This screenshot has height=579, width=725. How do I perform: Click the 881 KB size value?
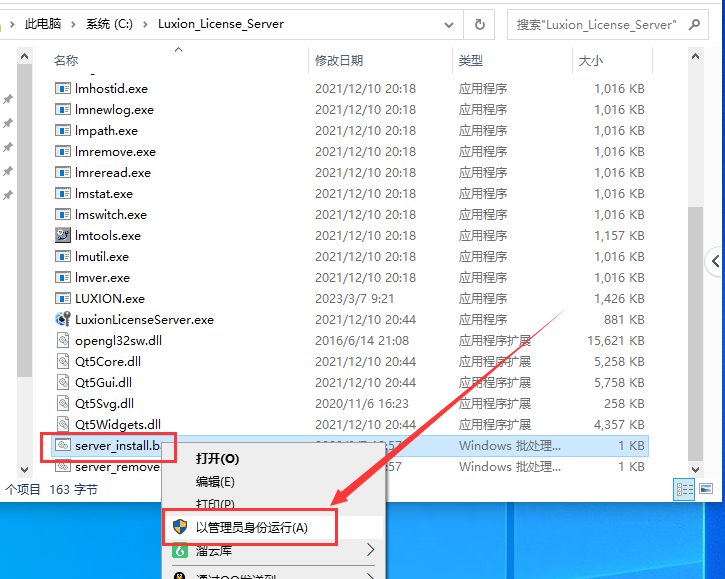(624, 320)
